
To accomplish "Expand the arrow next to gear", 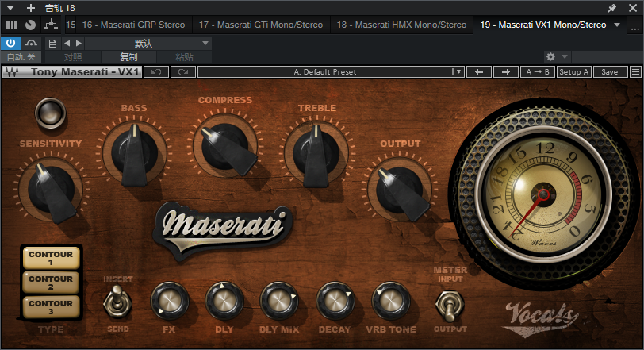I will pyautogui.click(x=565, y=56).
